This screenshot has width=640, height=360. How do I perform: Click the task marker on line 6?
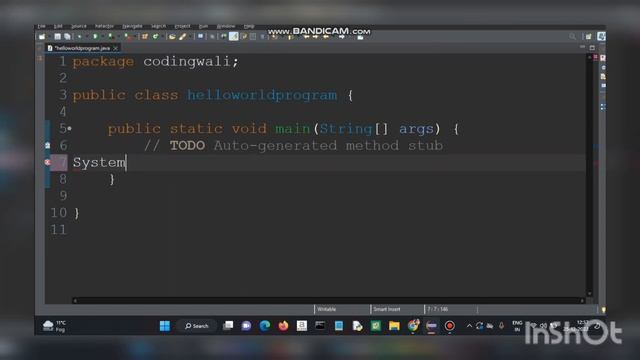(x=47, y=145)
